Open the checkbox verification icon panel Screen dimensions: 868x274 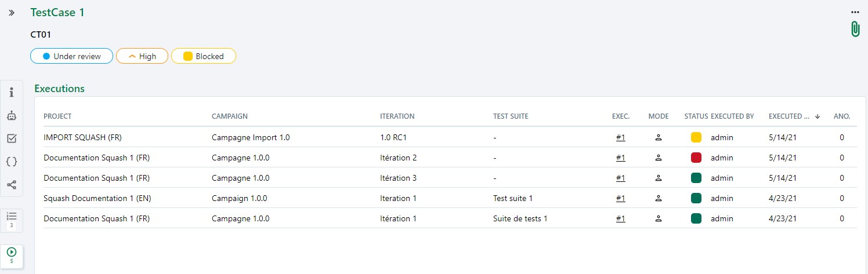point(12,138)
